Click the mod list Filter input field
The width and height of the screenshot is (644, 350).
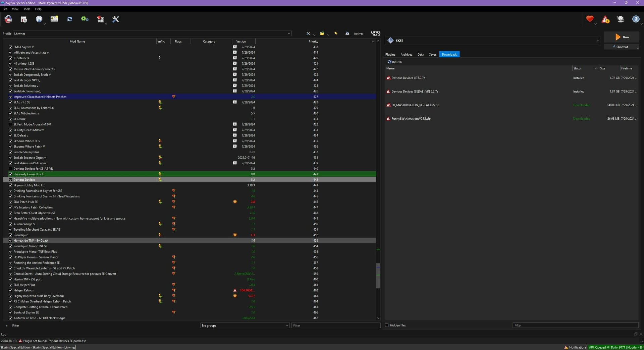pos(335,326)
